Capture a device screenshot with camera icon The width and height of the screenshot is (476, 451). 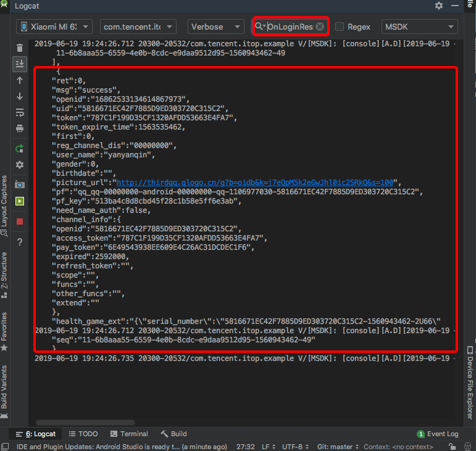pos(20,184)
